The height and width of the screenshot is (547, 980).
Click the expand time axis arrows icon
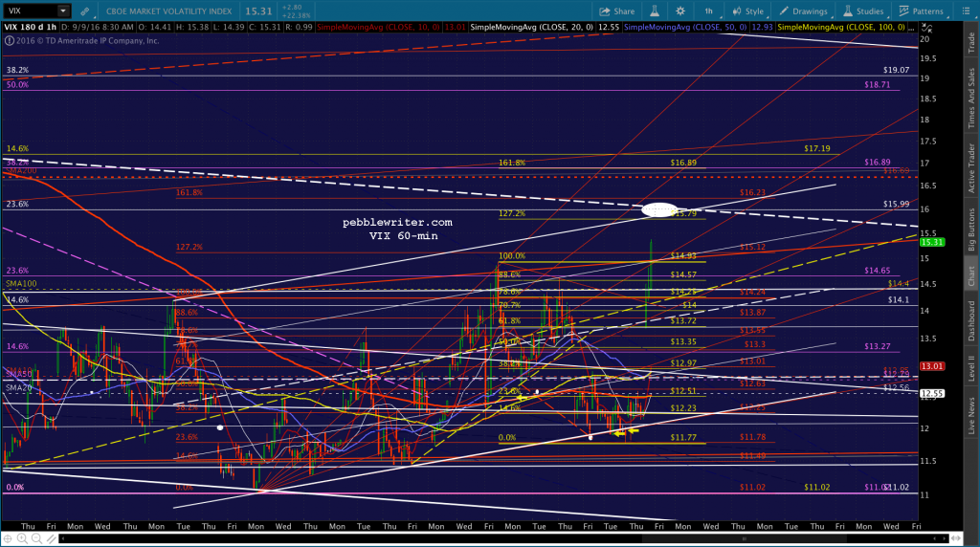pos(956,538)
